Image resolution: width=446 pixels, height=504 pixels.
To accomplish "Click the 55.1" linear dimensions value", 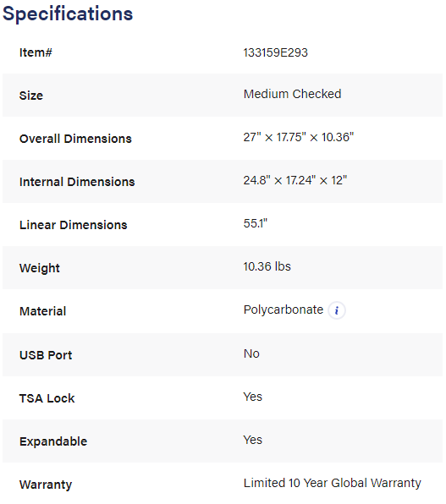I will (256, 223).
